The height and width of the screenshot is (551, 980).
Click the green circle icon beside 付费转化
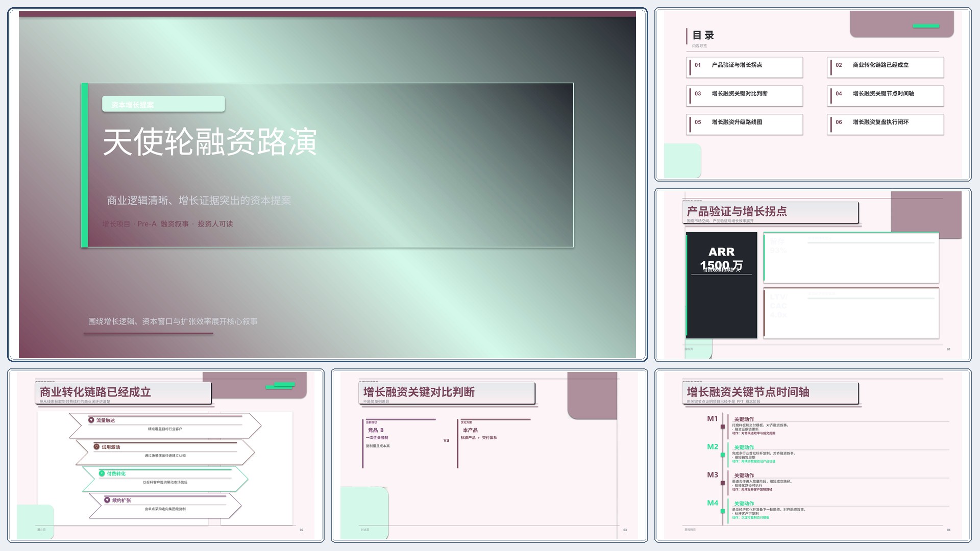point(102,473)
